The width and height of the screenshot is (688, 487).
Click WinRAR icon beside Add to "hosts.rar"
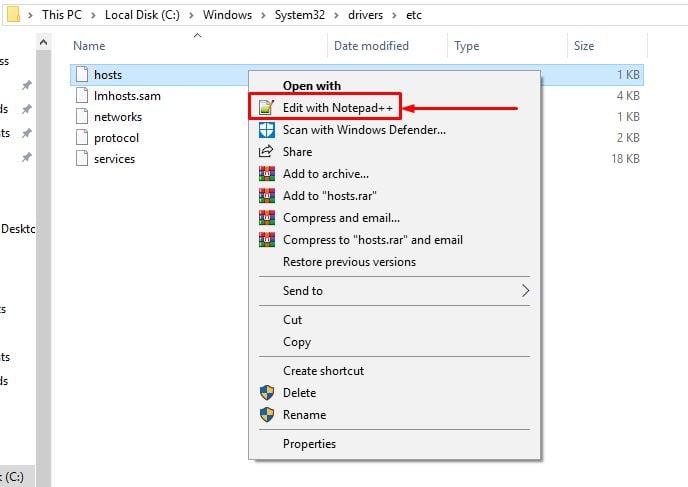click(x=266, y=196)
